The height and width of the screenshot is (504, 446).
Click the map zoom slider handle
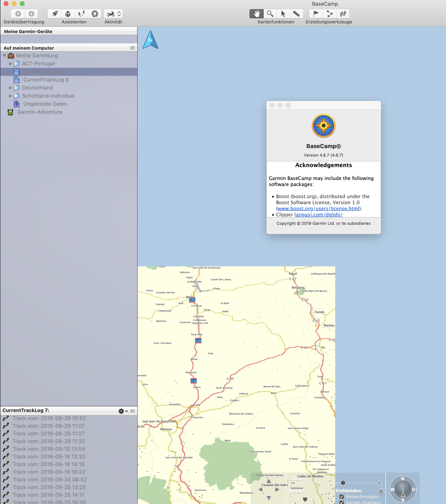pyautogui.click(x=343, y=483)
